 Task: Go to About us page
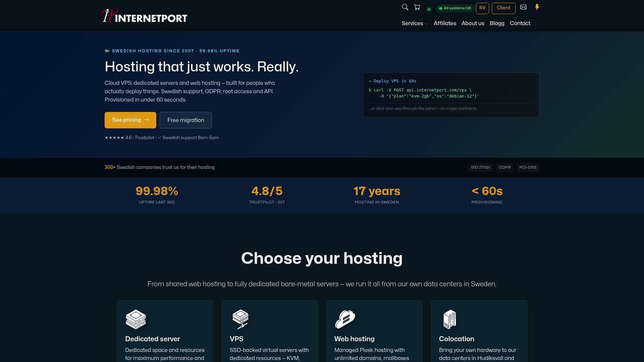point(473,23)
